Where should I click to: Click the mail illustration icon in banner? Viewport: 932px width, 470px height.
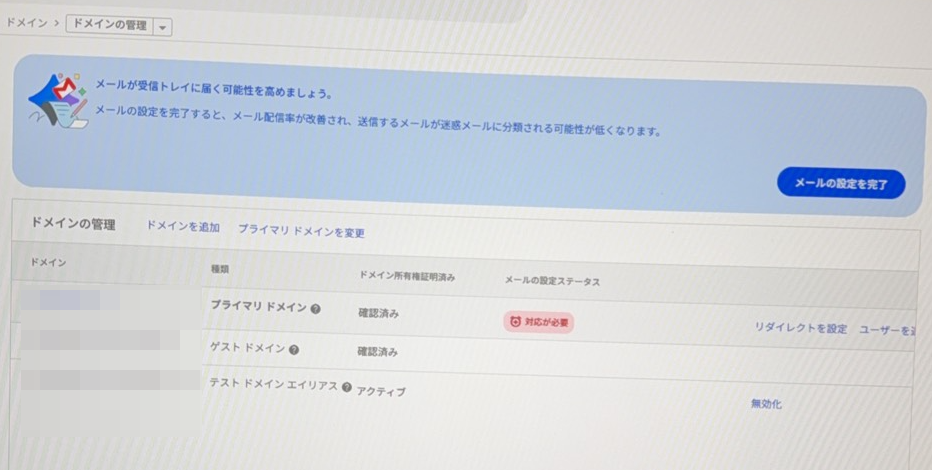tap(58, 100)
